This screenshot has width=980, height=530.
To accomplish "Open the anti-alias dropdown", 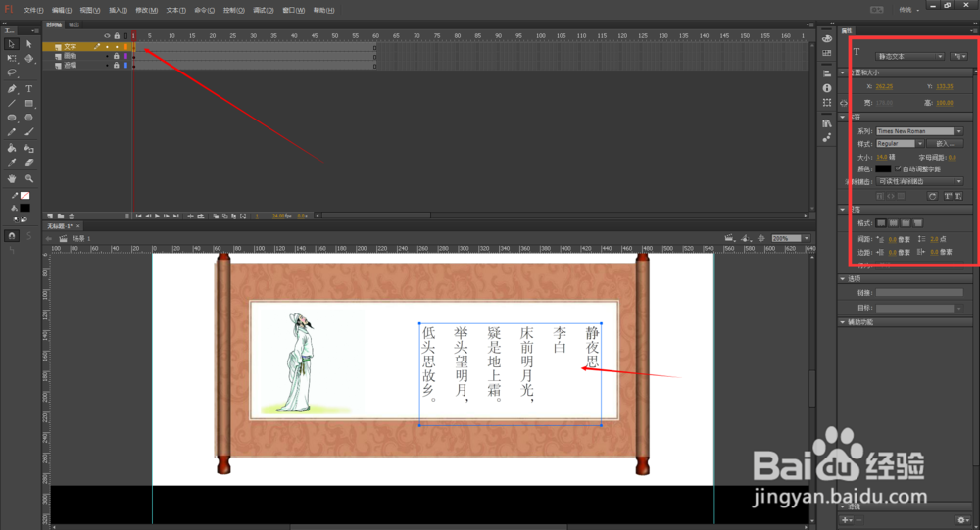I will tap(919, 181).
